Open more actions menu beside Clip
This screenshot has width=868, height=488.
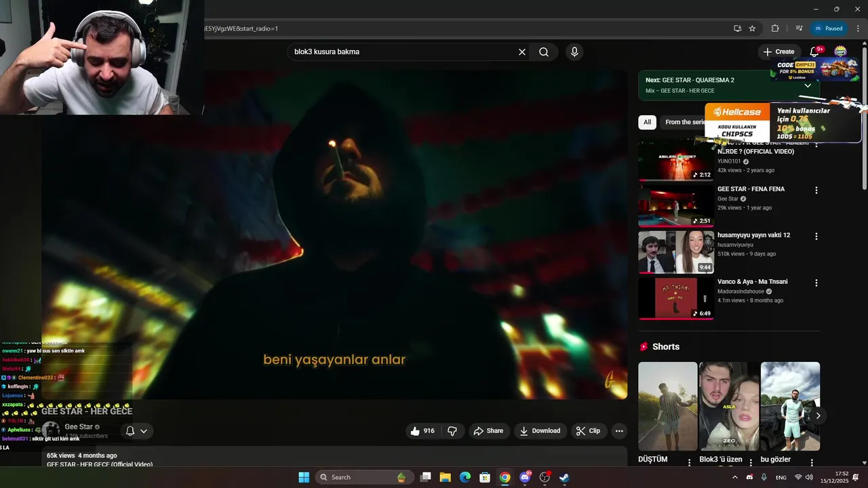[x=618, y=431]
